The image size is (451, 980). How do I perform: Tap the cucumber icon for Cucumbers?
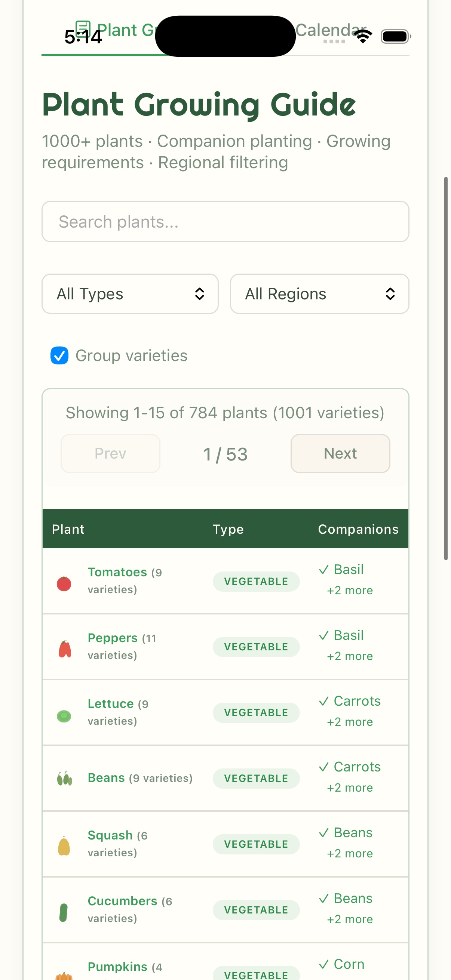pos(64,910)
